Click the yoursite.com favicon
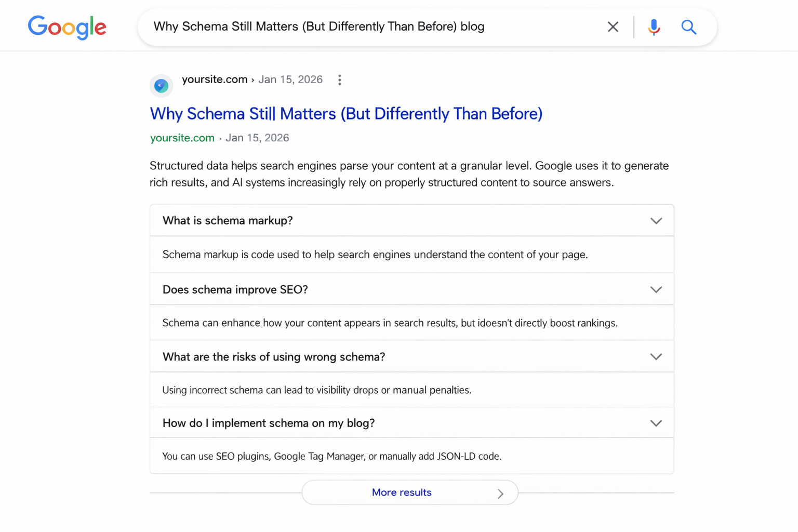This screenshot has width=798, height=532. (161, 85)
